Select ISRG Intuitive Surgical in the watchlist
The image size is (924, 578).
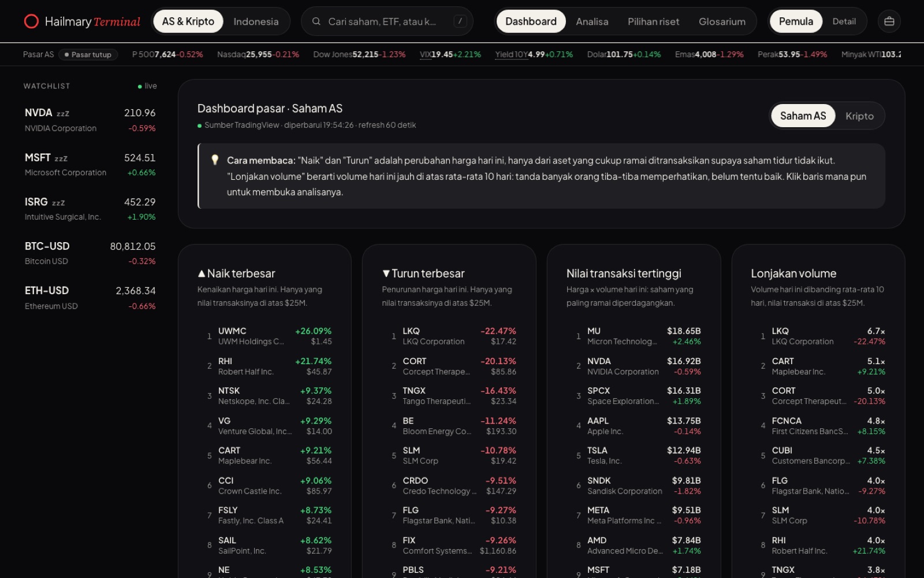pos(90,209)
